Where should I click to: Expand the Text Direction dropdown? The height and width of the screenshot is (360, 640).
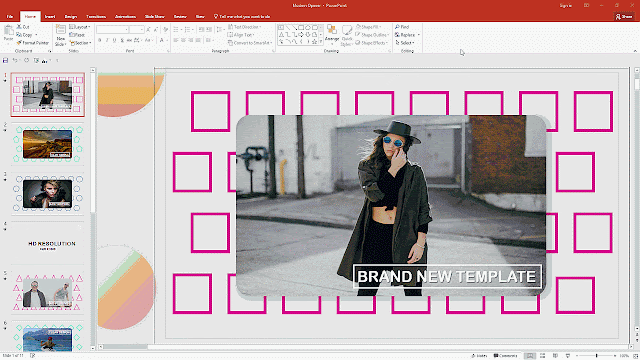click(x=244, y=27)
